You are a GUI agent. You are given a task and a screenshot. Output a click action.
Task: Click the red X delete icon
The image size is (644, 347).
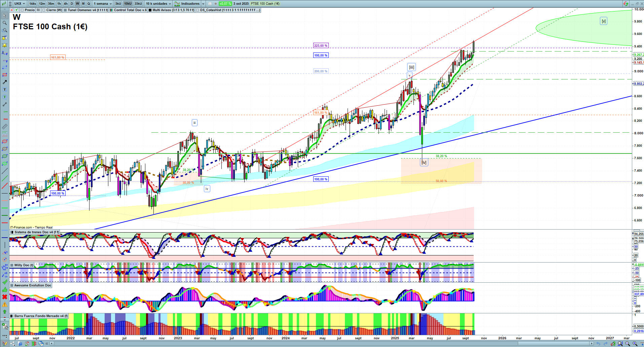[5, 297]
